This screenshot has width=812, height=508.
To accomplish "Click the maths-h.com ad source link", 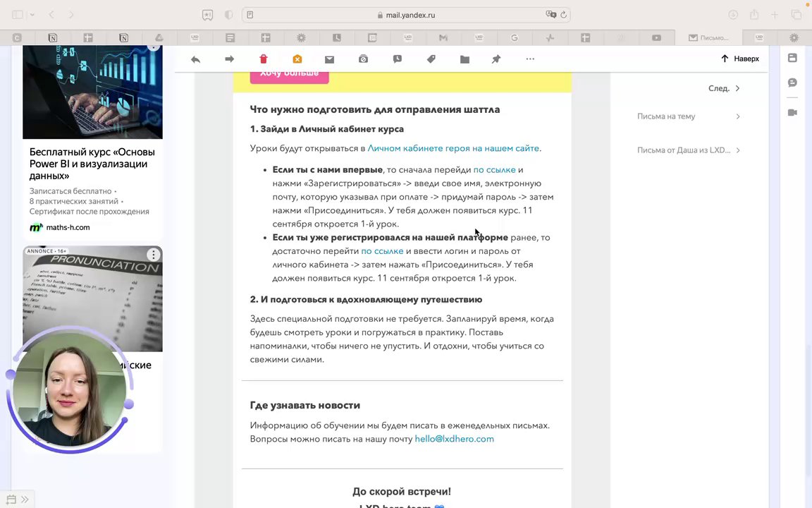I will click(68, 227).
